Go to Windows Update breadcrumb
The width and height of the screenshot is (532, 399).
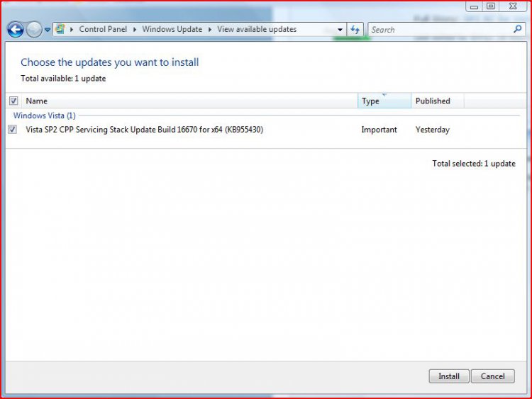172,29
